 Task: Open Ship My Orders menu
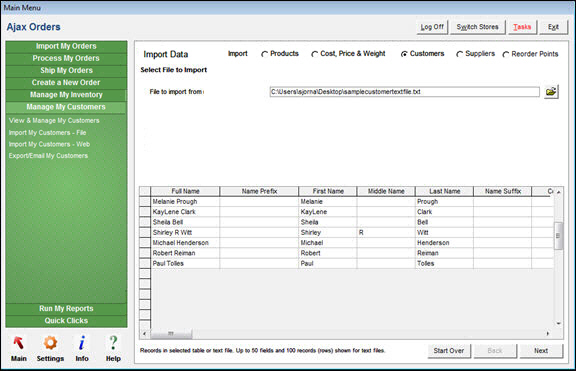[66, 71]
